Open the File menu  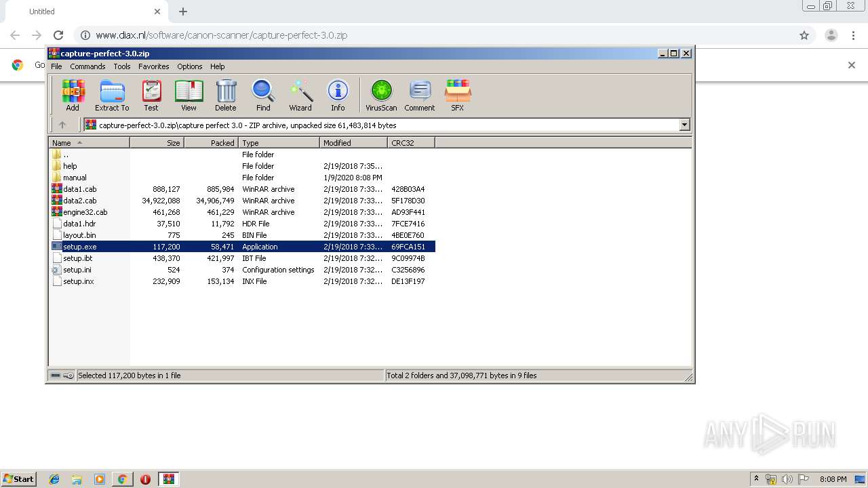tap(56, 66)
